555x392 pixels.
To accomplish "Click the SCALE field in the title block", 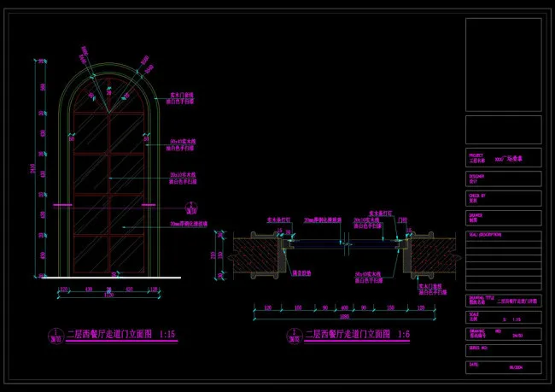I will (503, 317).
